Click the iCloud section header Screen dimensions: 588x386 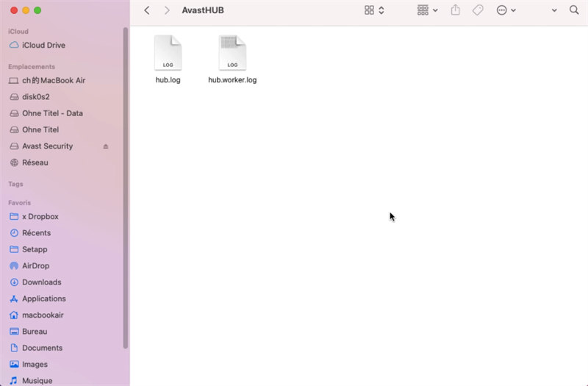[x=18, y=32]
